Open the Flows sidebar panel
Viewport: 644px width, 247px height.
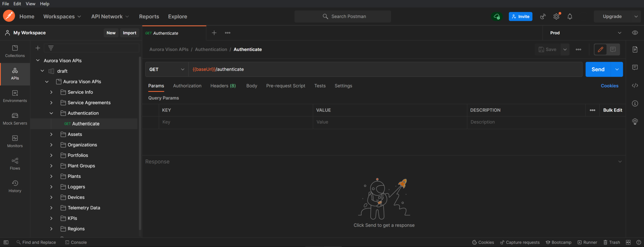[15, 164]
